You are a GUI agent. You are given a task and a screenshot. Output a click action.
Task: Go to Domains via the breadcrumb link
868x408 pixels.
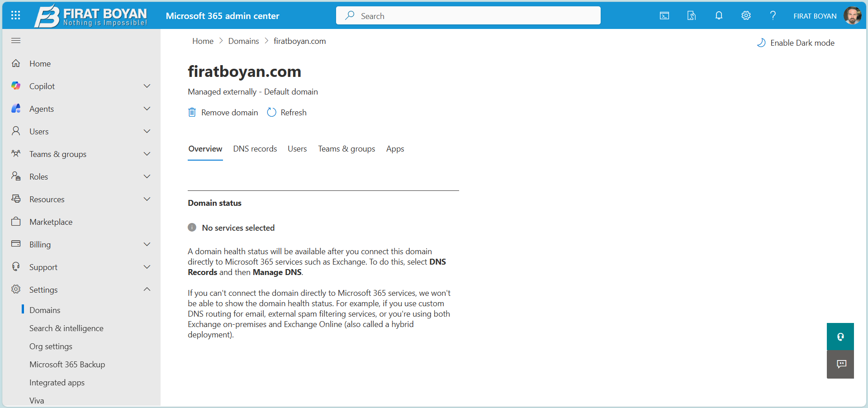click(243, 41)
